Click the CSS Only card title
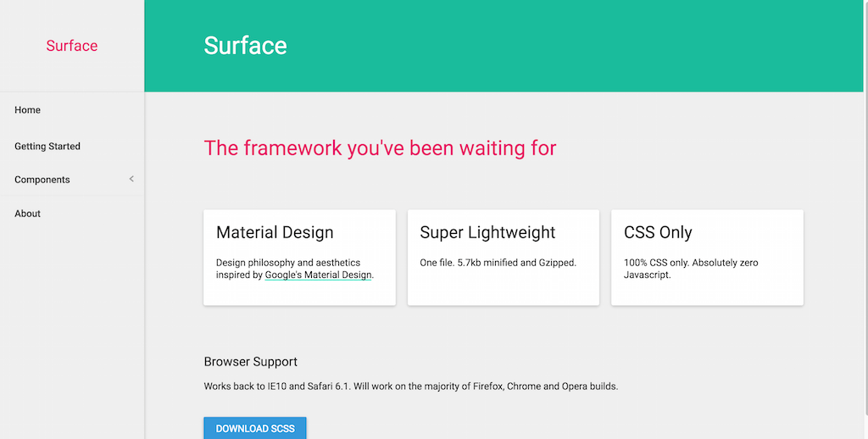868x439 pixels. tap(658, 232)
